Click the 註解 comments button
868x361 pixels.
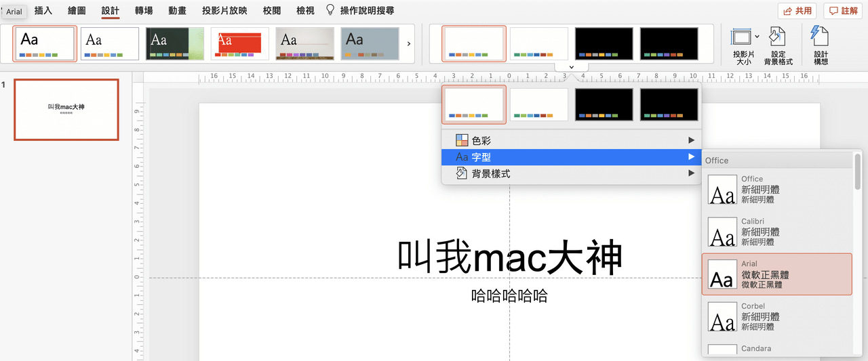pyautogui.click(x=843, y=11)
